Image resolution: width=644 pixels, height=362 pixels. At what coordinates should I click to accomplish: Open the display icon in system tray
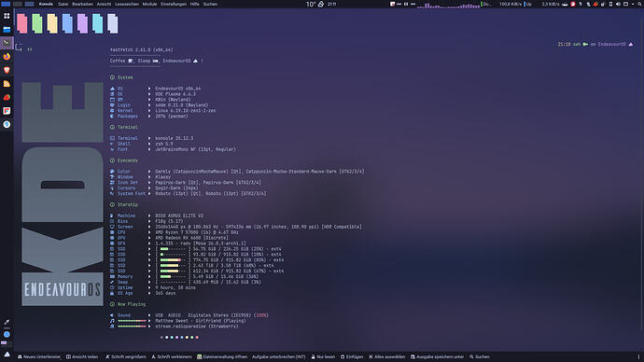626,4
